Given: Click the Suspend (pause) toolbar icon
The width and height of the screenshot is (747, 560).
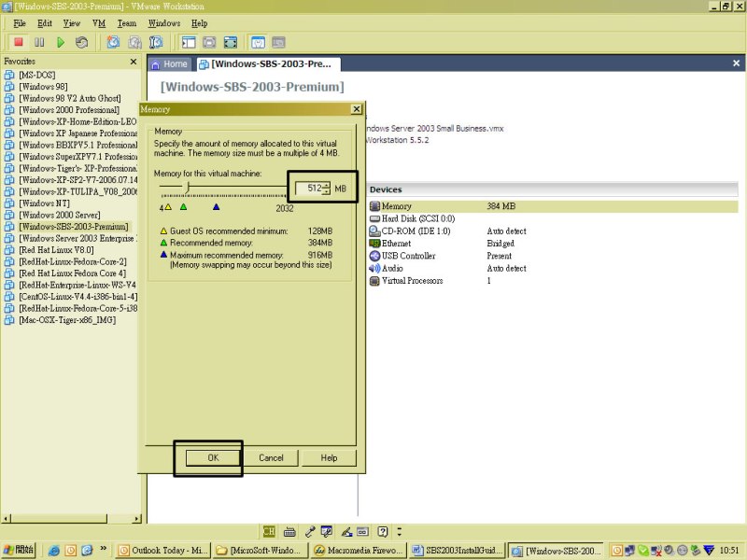Looking at the screenshot, I should [x=39, y=42].
